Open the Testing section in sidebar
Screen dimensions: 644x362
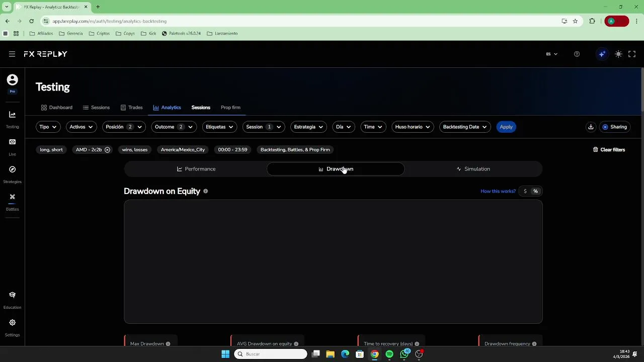(x=12, y=120)
